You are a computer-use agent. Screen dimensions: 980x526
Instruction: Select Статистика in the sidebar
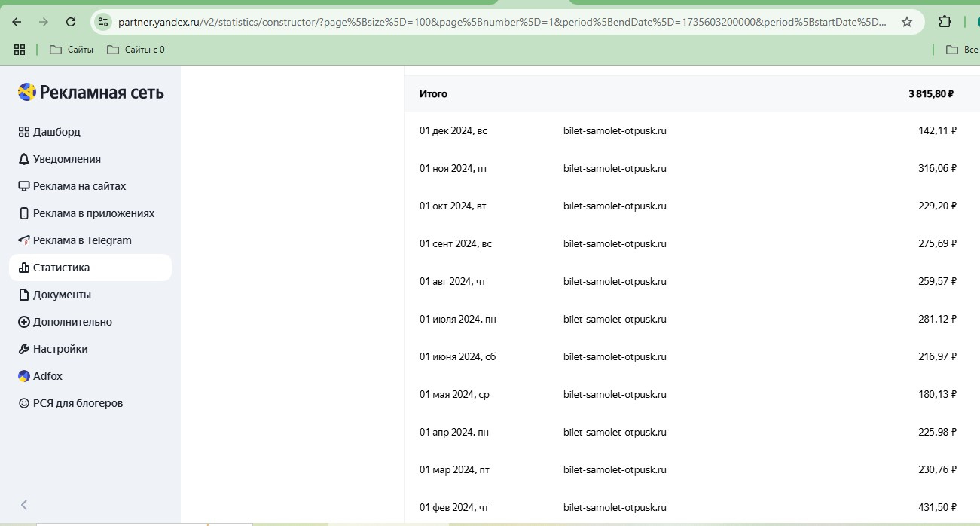(90, 268)
